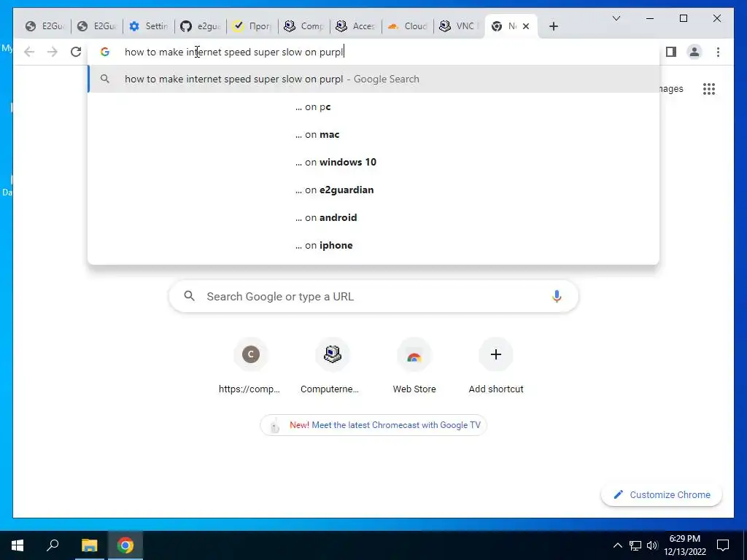Close the current New Tab tab

526,26
